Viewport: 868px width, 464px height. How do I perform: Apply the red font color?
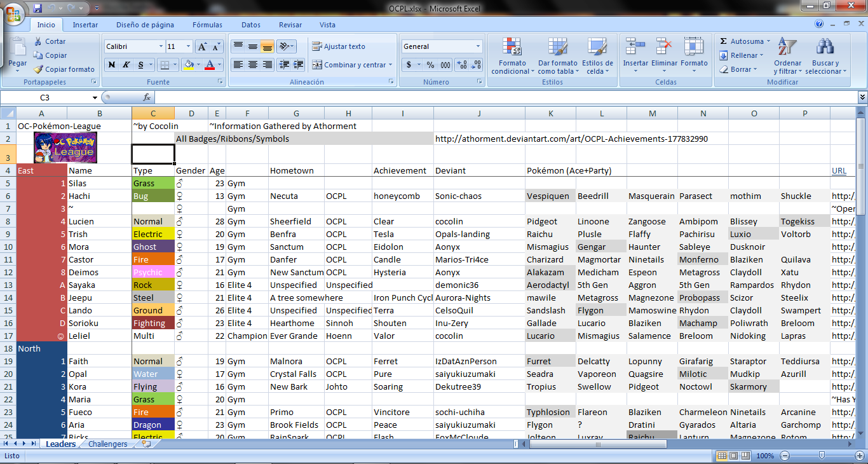coord(210,65)
